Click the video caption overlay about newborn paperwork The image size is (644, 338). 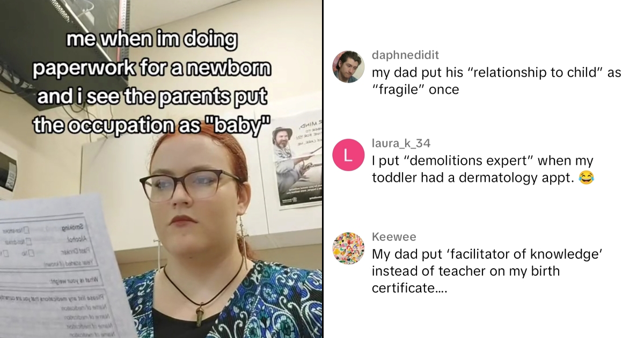(152, 83)
